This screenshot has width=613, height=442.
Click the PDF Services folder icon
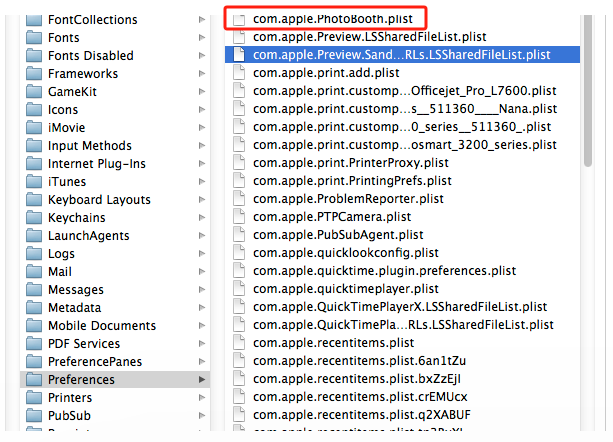coord(34,344)
